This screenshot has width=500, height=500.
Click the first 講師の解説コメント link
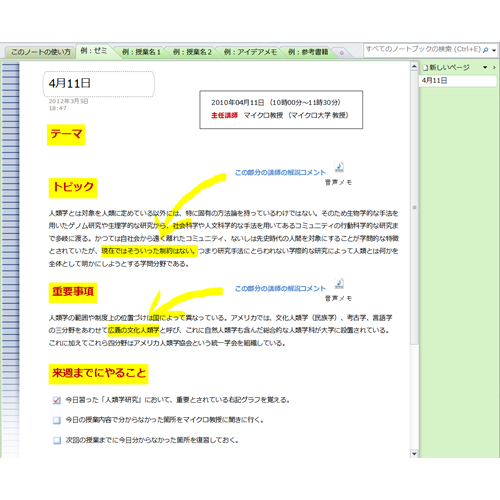pyautogui.click(x=280, y=172)
